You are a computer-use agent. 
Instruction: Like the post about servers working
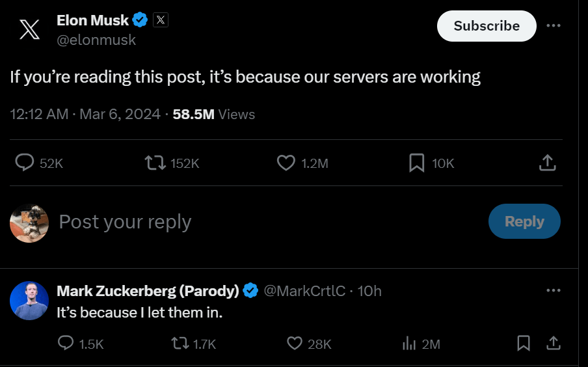point(286,163)
